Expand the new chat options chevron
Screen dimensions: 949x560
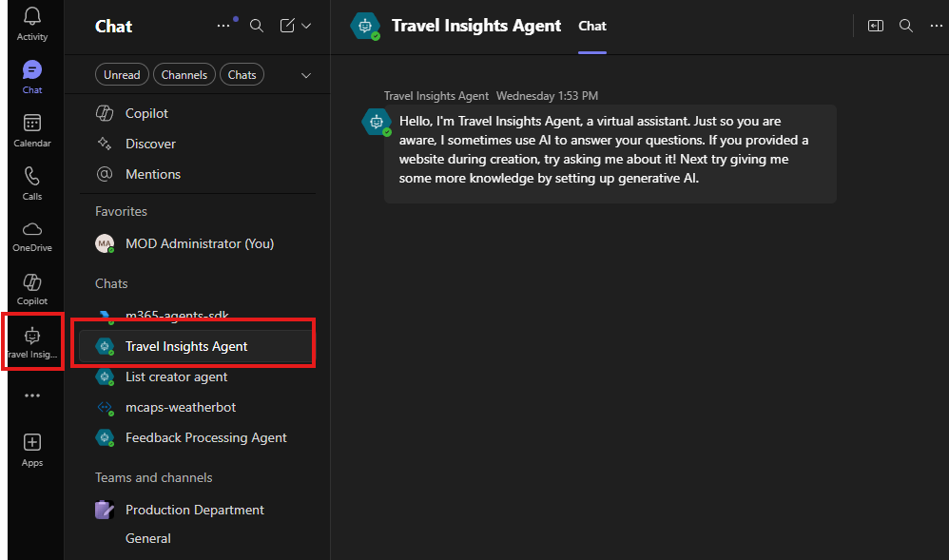[x=306, y=26]
